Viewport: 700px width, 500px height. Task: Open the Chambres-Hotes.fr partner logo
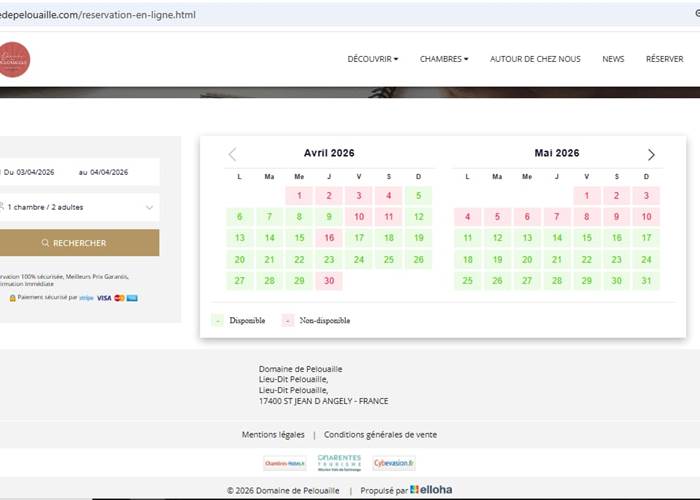point(285,463)
